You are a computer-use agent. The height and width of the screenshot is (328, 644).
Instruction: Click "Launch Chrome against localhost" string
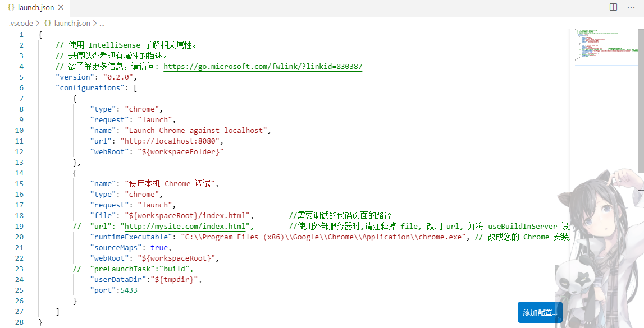[x=196, y=131]
